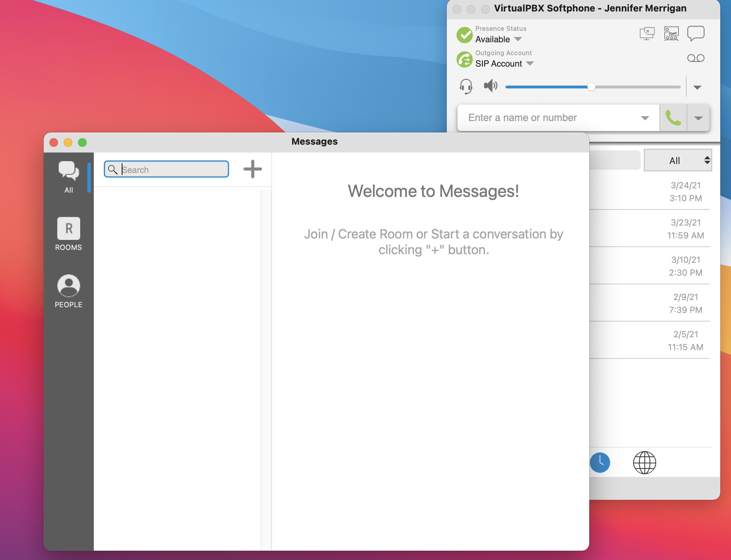
Task: Click the headset audio device icon
Action: (466, 86)
